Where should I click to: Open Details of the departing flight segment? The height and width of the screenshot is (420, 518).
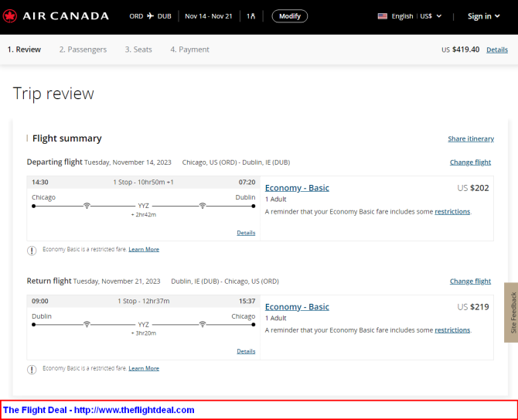coord(246,233)
